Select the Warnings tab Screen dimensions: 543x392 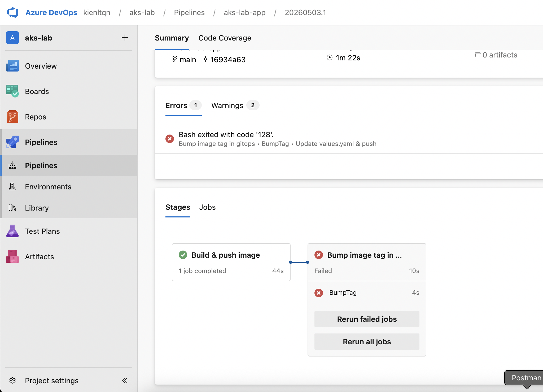(x=235, y=105)
